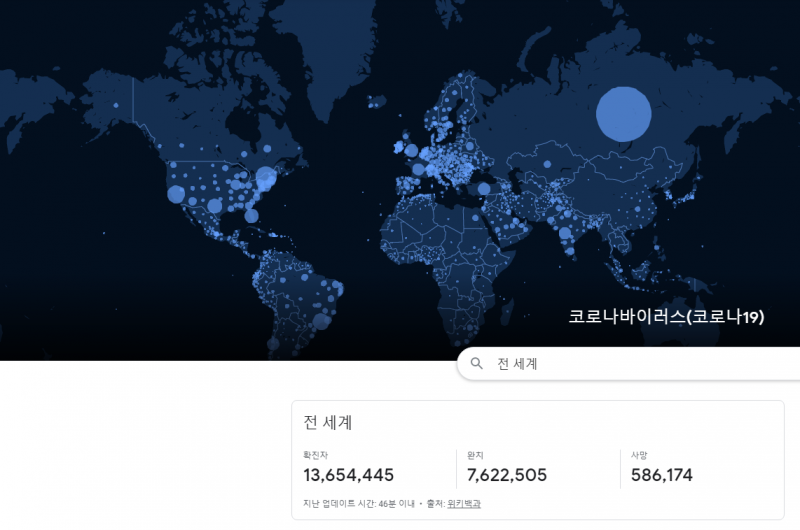Click the 확진자 label
800x530 pixels.
[316, 455]
